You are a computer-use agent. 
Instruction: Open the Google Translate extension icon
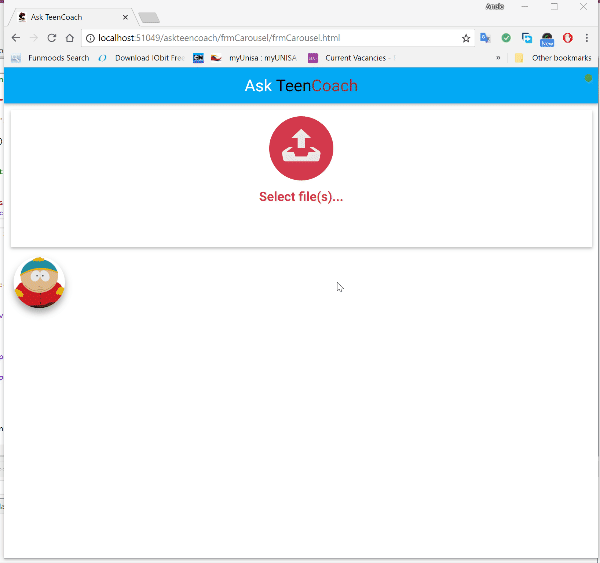485,38
